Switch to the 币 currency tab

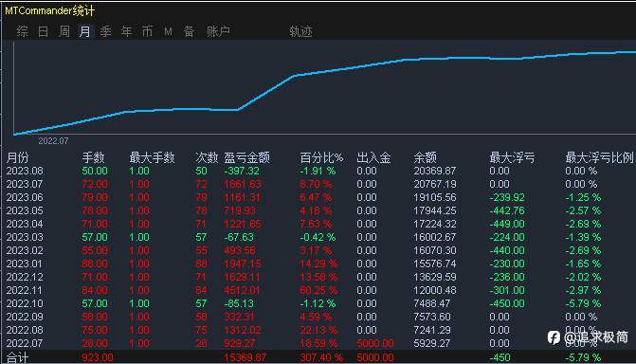pyautogui.click(x=147, y=31)
